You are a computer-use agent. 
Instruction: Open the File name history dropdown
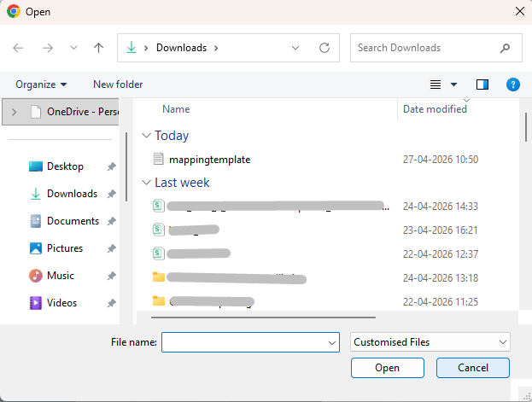tap(332, 342)
